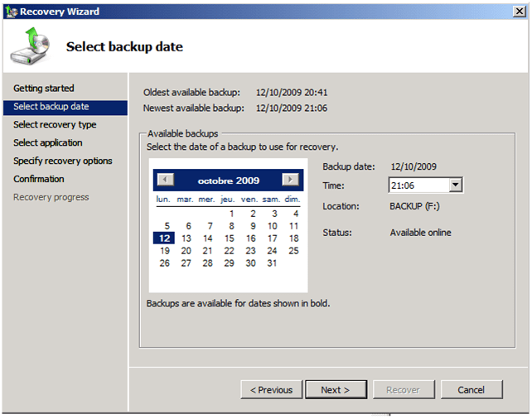
Task: Open the Time dropdown arrow
Action: (x=455, y=185)
